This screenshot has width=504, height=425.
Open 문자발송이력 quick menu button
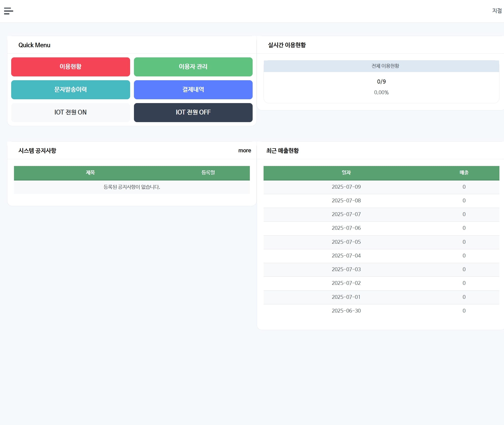pyautogui.click(x=71, y=90)
